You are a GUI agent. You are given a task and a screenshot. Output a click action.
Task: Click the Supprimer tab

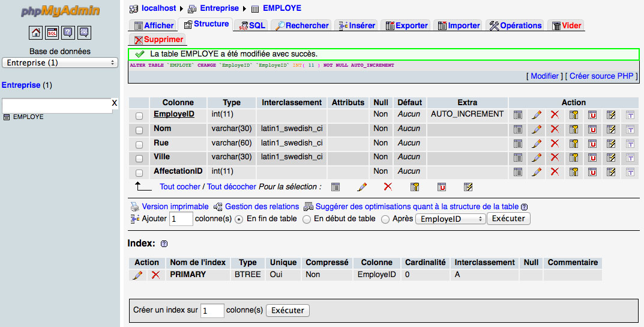[x=158, y=40]
